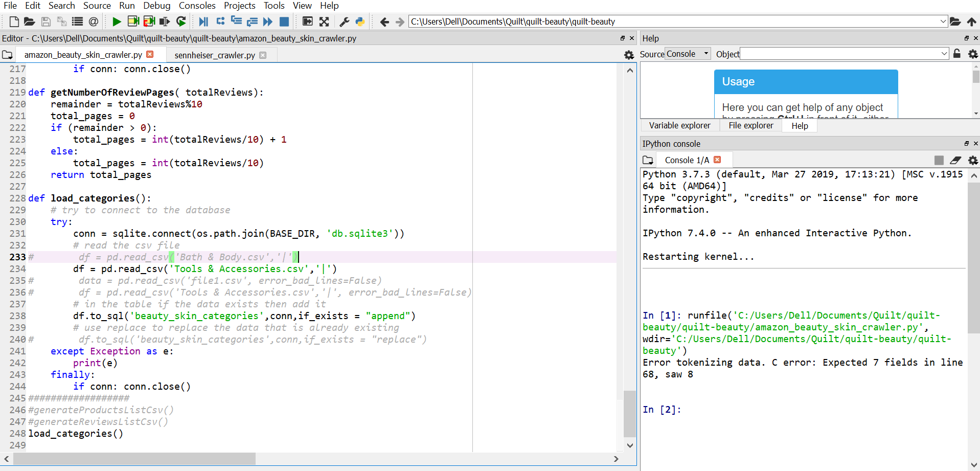Viewport: 980px width, 471px height.
Task: Open the Debug menu
Action: pos(156,6)
